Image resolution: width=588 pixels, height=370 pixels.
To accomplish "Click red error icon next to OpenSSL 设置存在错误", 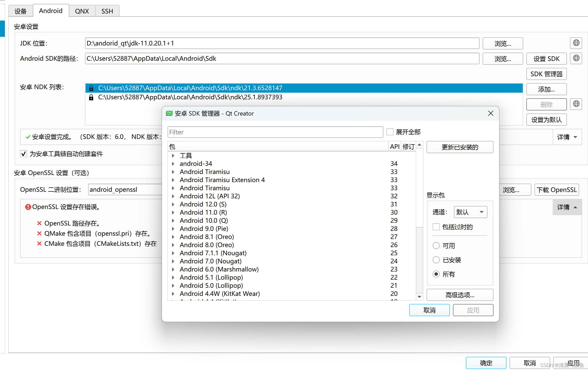I will pyautogui.click(x=28, y=207).
